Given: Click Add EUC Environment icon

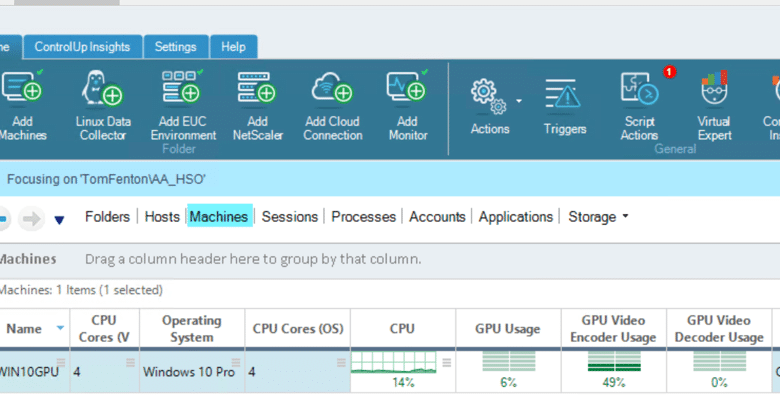Looking at the screenshot, I should pos(183,87).
